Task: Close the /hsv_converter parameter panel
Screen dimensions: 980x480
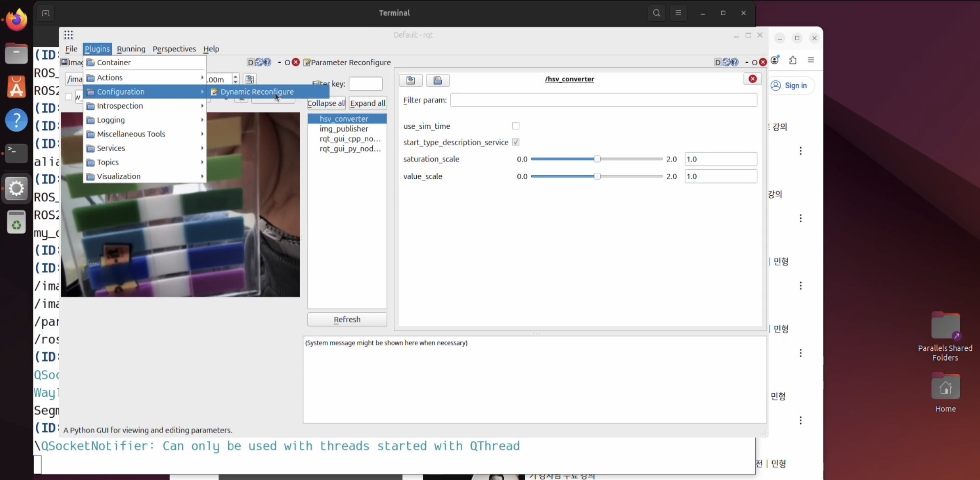Action: pyautogui.click(x=753, y=79)
